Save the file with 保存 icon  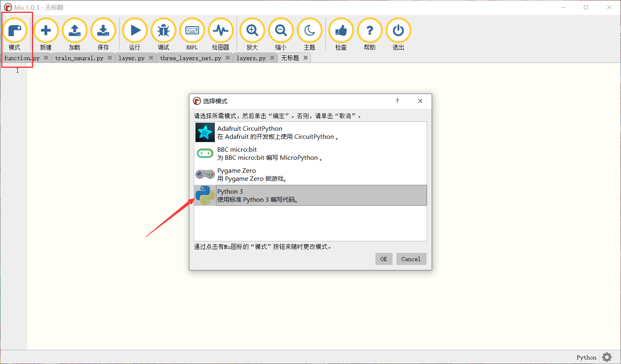pos(103,30)
